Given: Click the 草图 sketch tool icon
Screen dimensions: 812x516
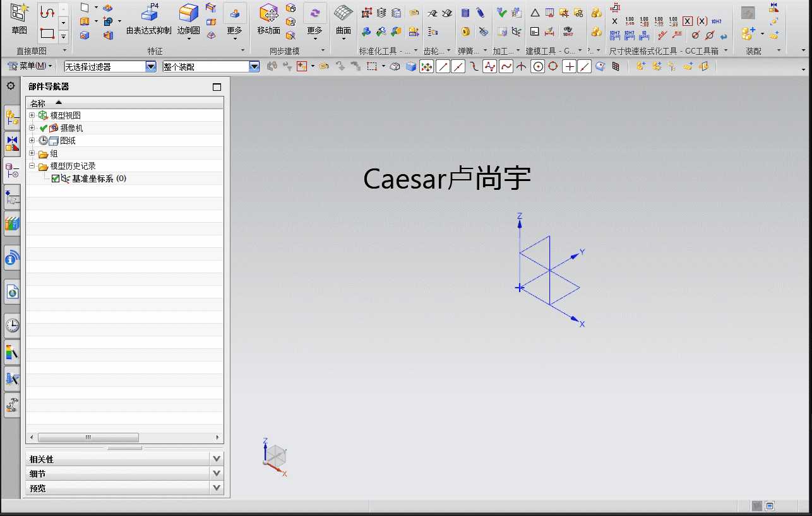Looking at the screenshot, I should click(20, 19).
